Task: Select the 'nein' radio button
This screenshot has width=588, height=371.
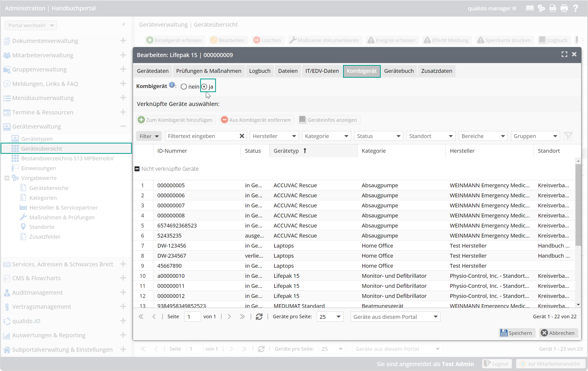Action: (184, 87)
